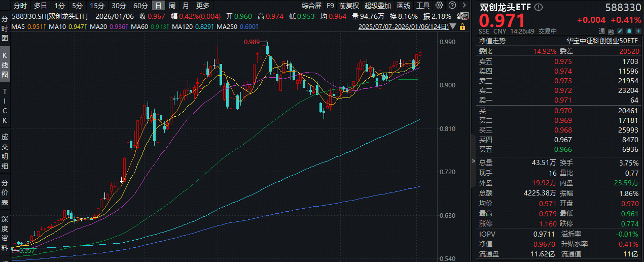Click the 综合屏 button
Viewport: 644px width, 262px height.
tap(311, 6)
